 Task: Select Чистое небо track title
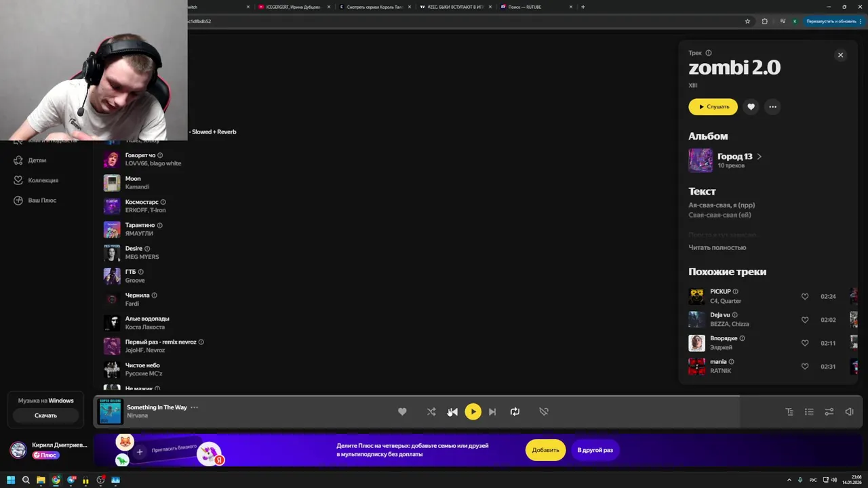tap(142, 365)
